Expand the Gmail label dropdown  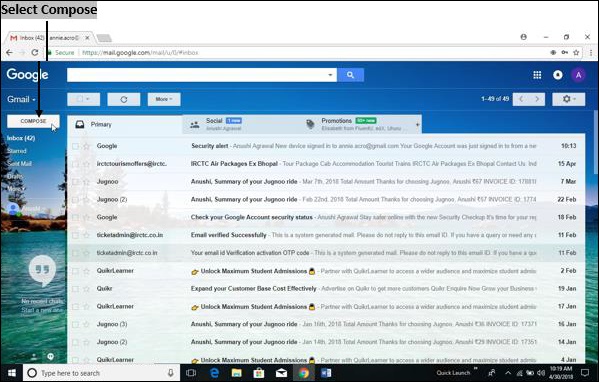[x=21, y=99]
